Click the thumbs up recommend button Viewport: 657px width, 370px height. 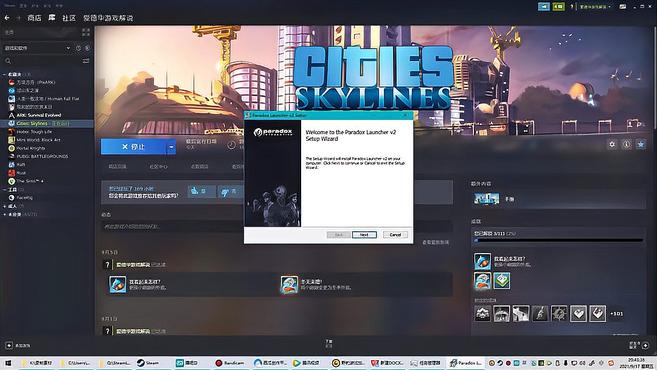[202, 191]
